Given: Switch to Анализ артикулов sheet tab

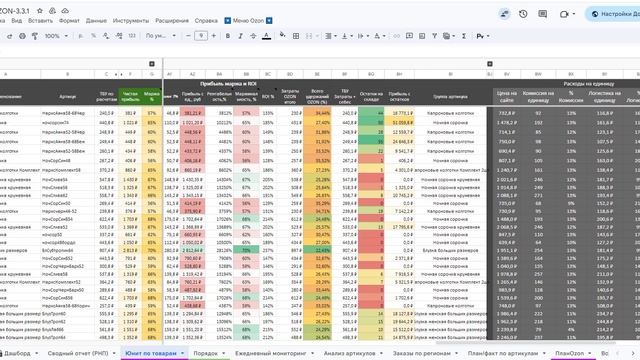Looking at the screenshot, I should click(350, 353).
